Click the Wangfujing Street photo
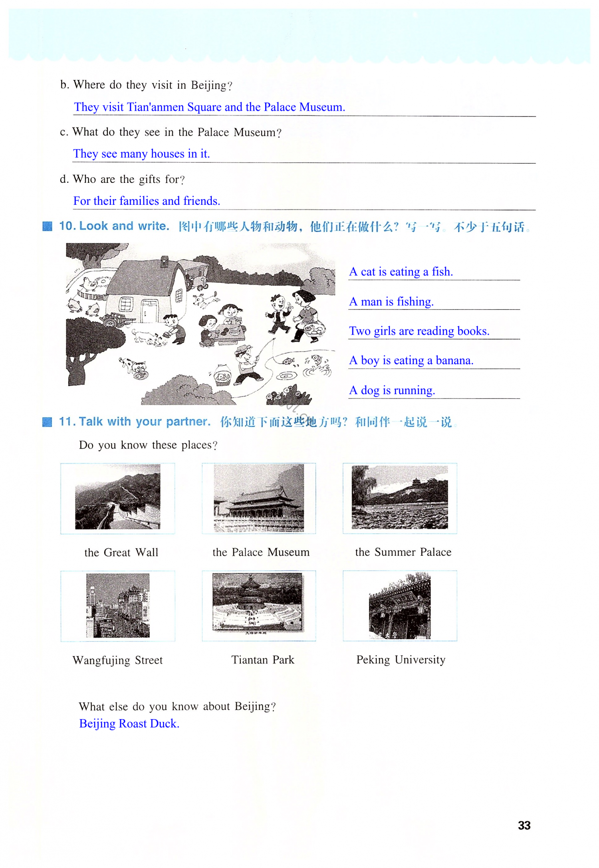599x868 pixels. (x=118, y=605)
